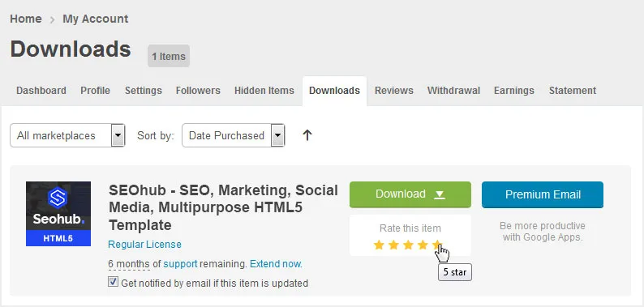Go to the Hidden Items tab

click(264, 90)
